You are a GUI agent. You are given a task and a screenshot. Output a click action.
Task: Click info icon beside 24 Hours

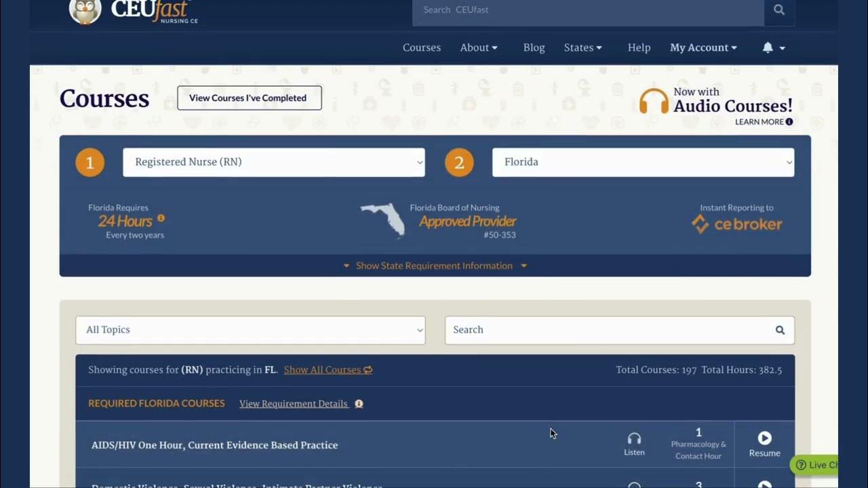(x=161, y=218)
